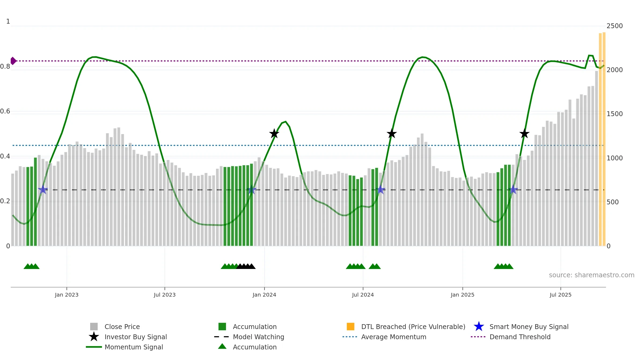Click the Model Watching legend label
Screen dimensions: 644x362
[258, 337]
